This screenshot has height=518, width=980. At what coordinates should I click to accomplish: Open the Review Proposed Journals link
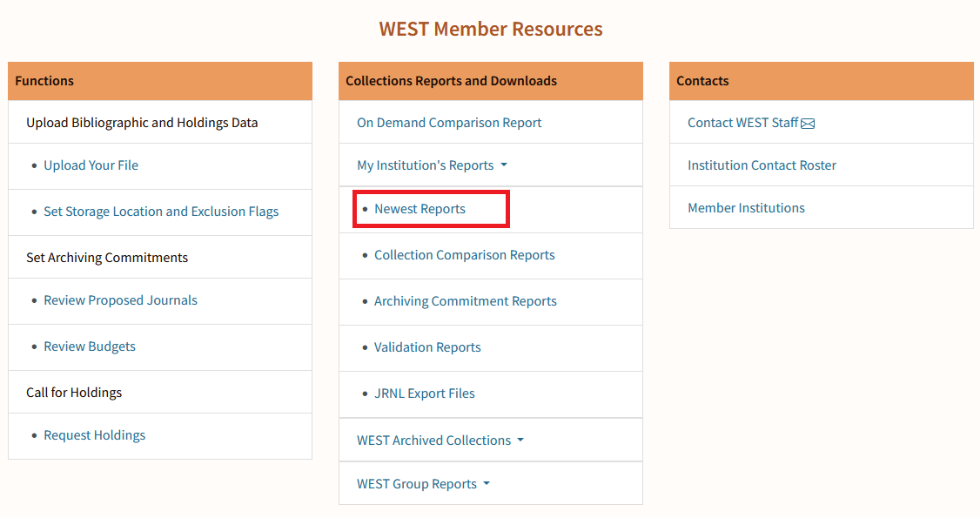121,300
